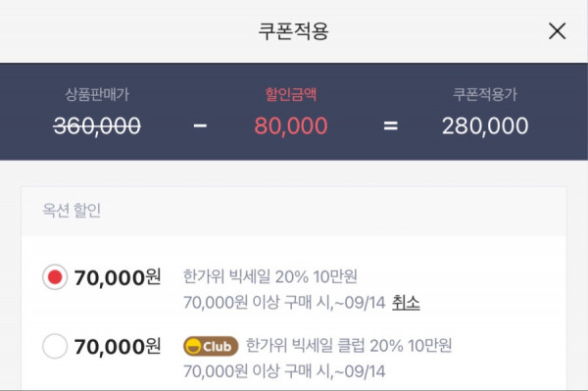The height and width of the screenshot is (391, 588).
Task: Click the 쿠폰적용 dialog title
Action: 294,31
